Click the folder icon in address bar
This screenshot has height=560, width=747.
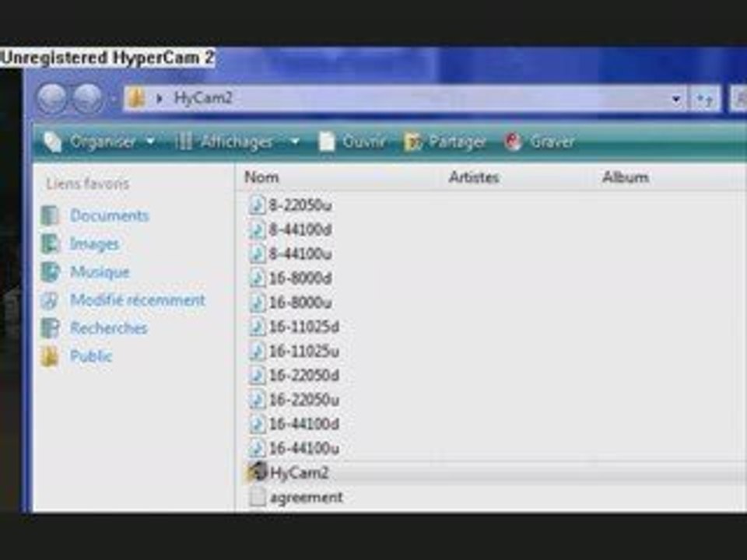pyautogui.click(x=135, y=98)
